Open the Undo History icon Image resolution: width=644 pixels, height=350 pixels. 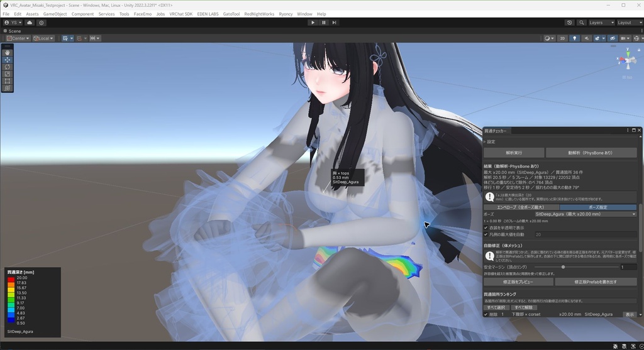[569, 23]
